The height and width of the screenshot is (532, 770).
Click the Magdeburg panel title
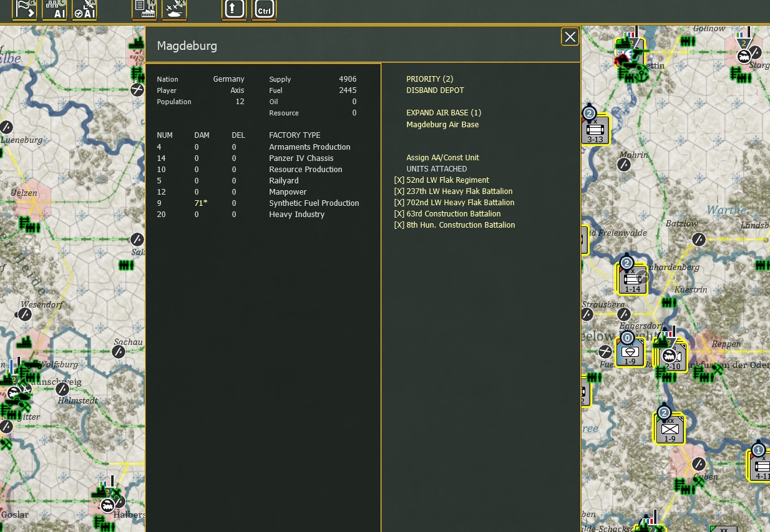(187, 46)
